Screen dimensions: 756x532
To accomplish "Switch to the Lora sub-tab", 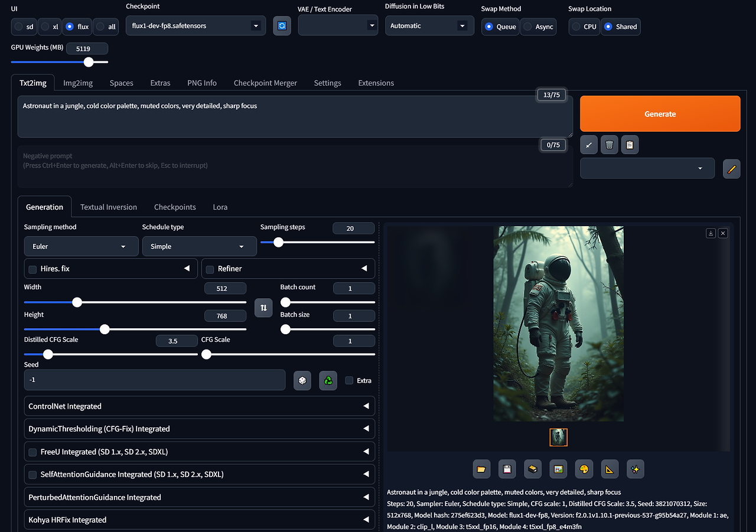I will [x=220, y=207].
